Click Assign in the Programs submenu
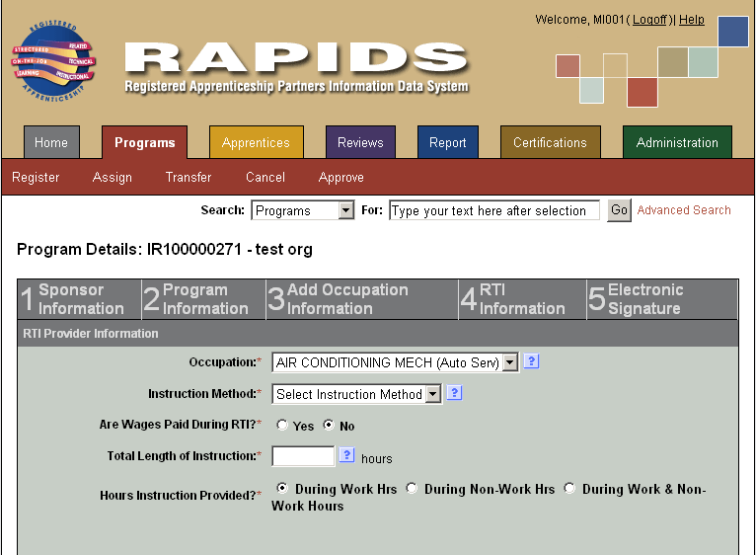 (x=112, y=177)
